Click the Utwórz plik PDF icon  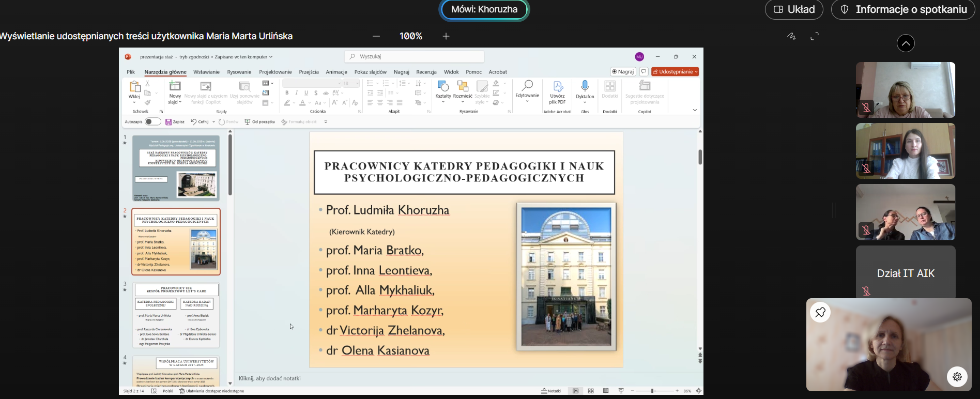557,86
